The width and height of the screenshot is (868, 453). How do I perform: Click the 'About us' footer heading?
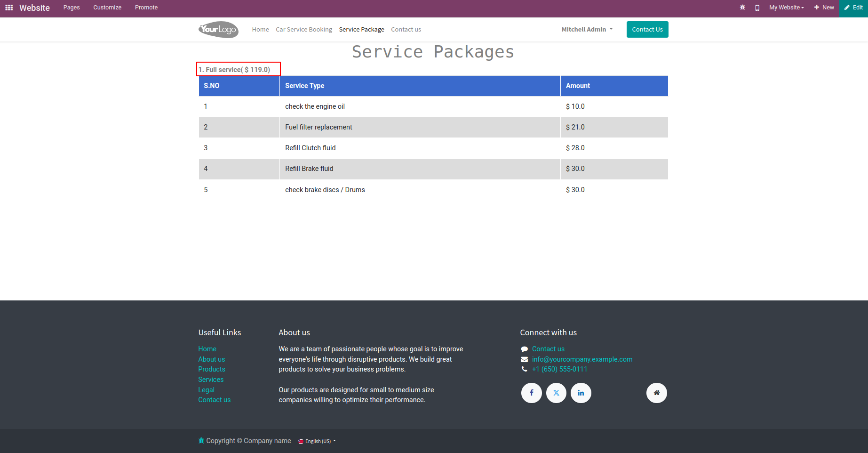294,332
